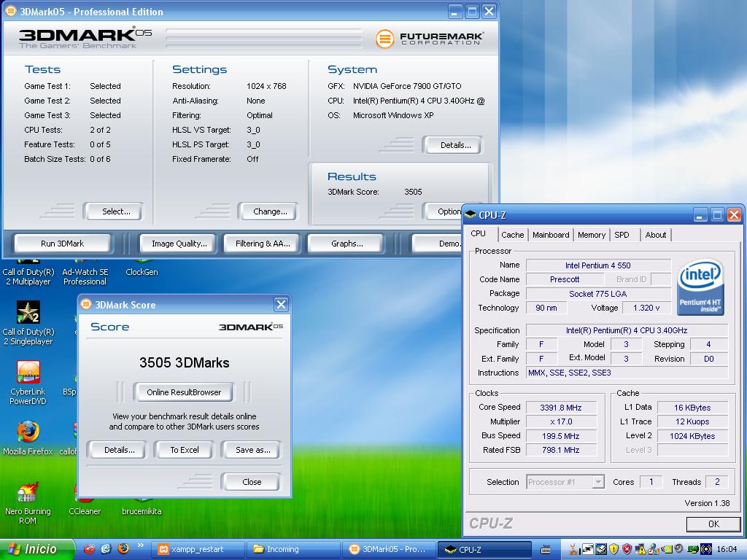The width and height of the screenshot is (747, 560).
Task: Open the Memory tab in CPU-Z
Action: coord(591,235)
